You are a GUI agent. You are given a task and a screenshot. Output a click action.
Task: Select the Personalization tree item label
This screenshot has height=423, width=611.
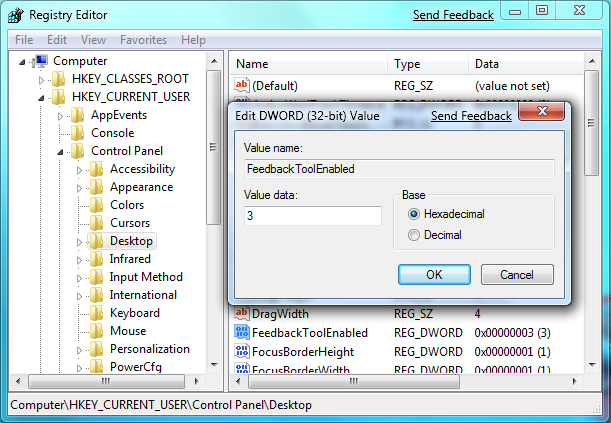[150, 349]
